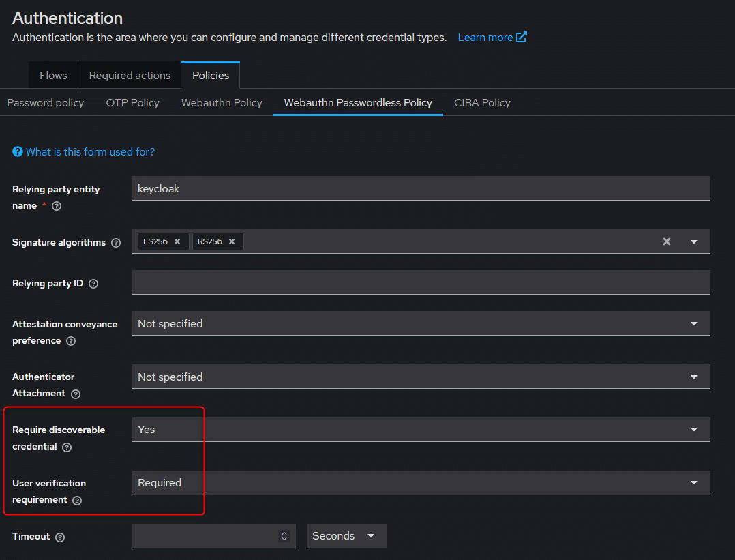Image resolution: width=735 pixels, height=560 pixels.
Task: Open Authenticator Attachment dropdown
Action: 421,377
